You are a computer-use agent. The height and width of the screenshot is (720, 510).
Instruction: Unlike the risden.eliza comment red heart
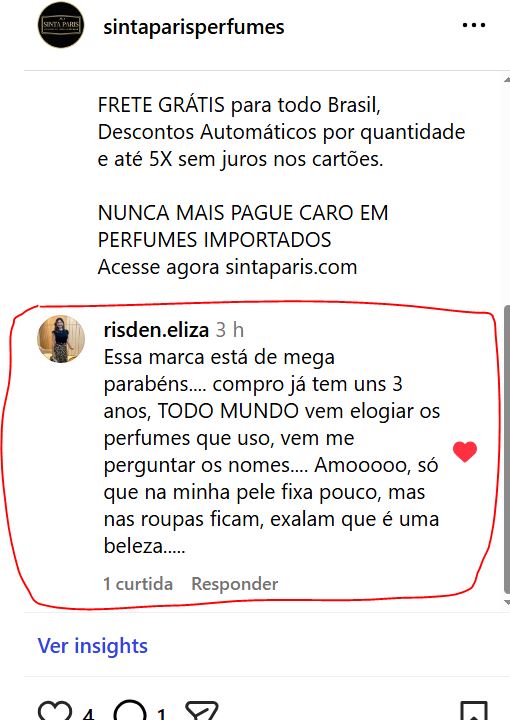coord(465,451)
